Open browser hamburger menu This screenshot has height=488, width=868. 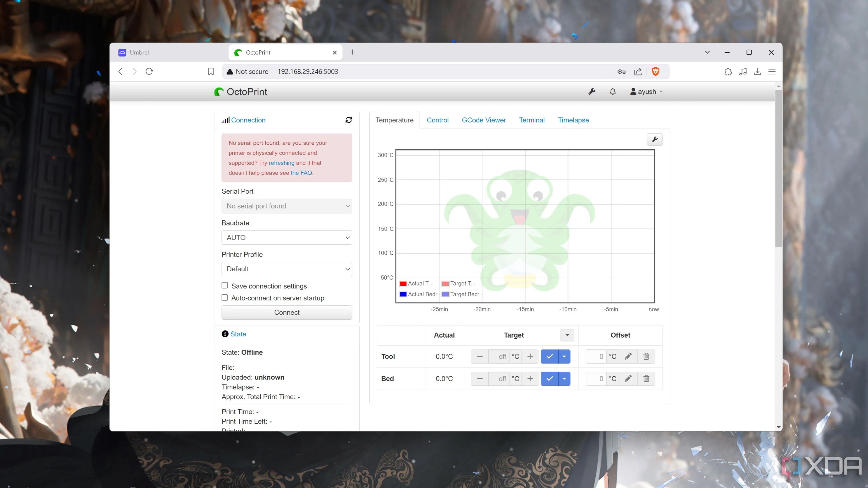(x=772, y=71)
